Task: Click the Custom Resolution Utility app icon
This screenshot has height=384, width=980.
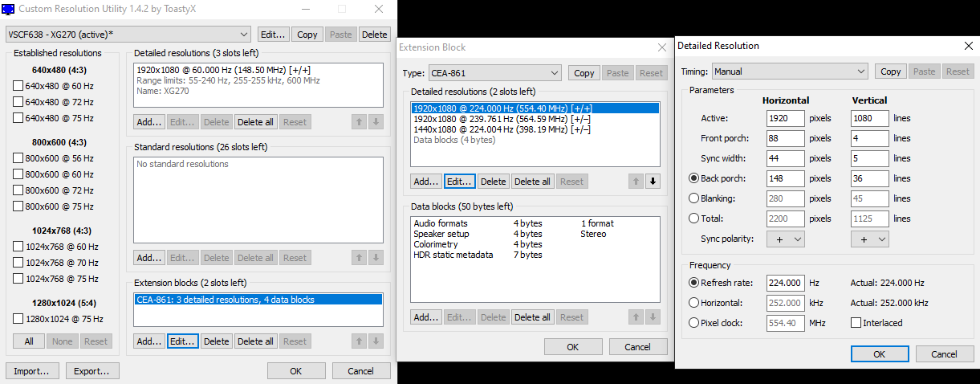Action: [9, 9]
